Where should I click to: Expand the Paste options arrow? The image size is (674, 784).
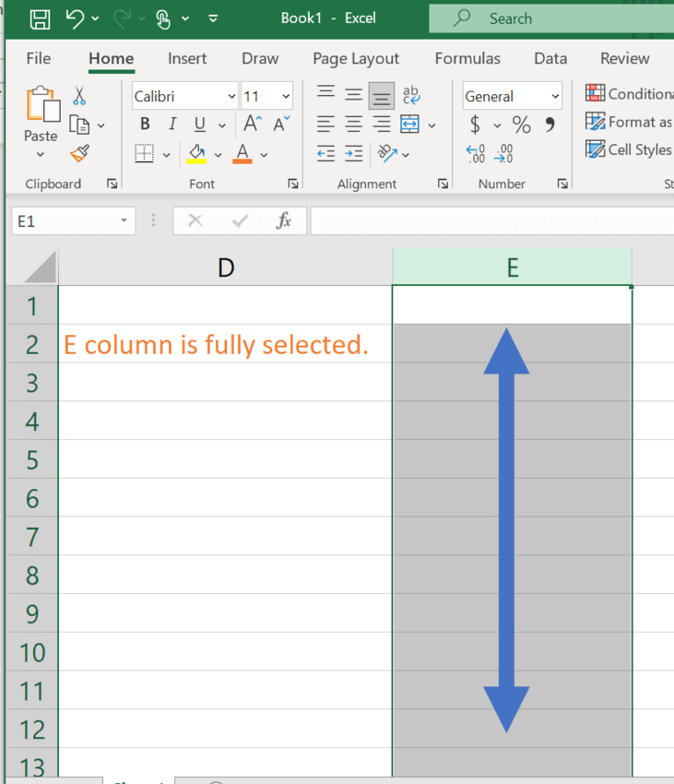[41, 155]
